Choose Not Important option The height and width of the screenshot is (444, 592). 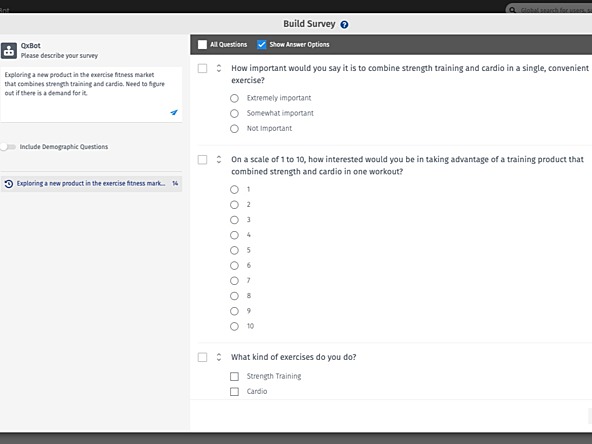tap(234, 129)
